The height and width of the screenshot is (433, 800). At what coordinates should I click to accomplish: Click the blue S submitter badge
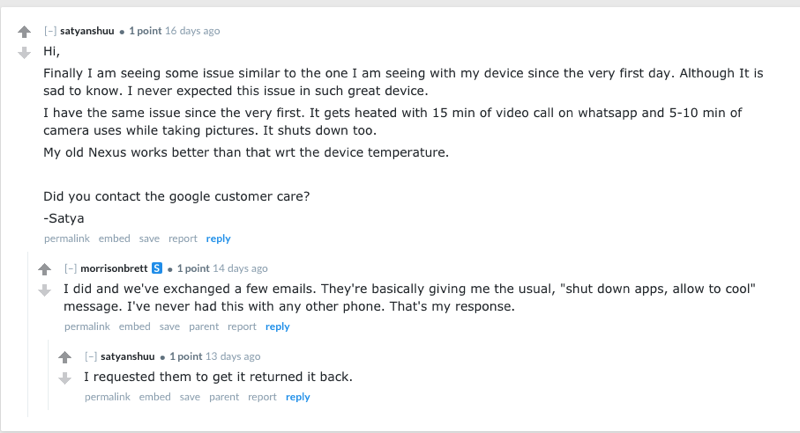tap(157, 268)
